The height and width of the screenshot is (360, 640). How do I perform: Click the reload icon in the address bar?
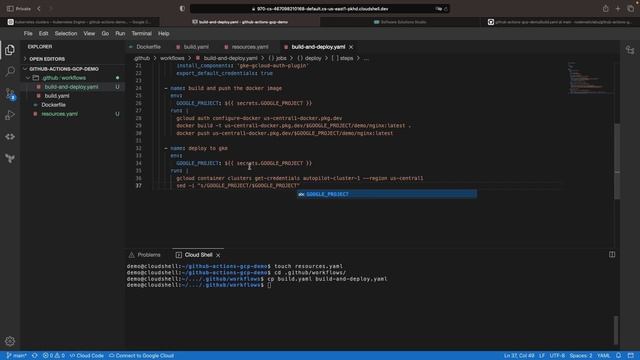(446, 9)
